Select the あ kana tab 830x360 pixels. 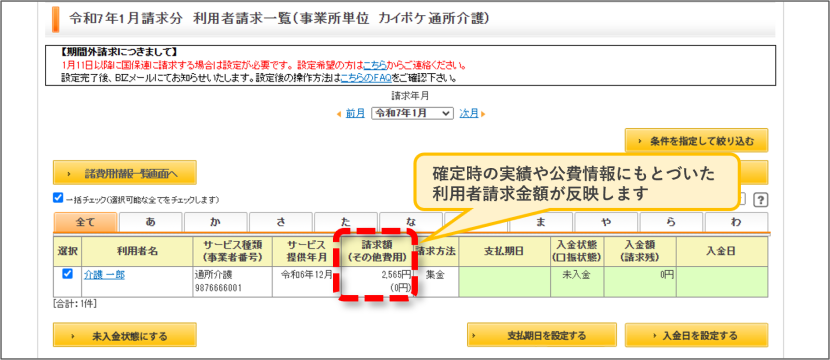150,222
